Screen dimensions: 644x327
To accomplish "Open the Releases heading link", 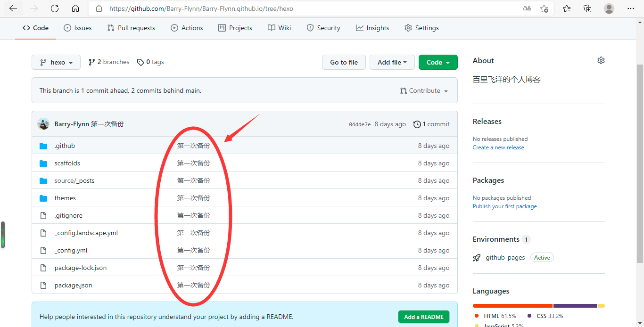I will [x=487, y=122].
